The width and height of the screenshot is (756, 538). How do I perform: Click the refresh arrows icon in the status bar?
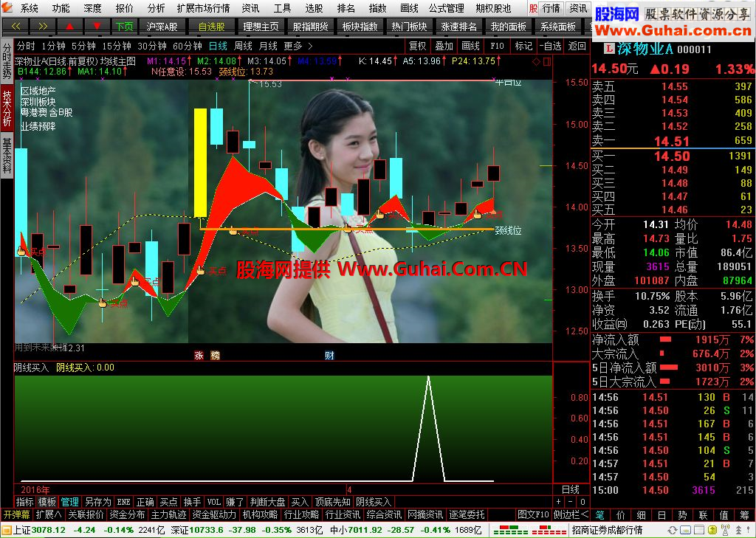(672, 531)
